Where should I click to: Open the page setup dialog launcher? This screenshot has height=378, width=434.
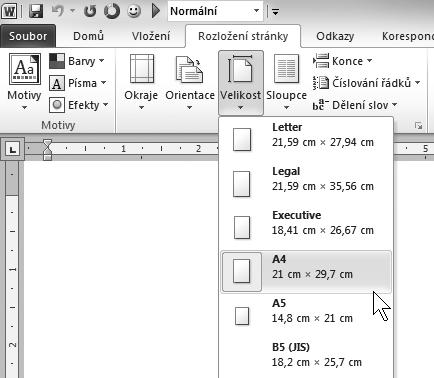coord(418,126)
